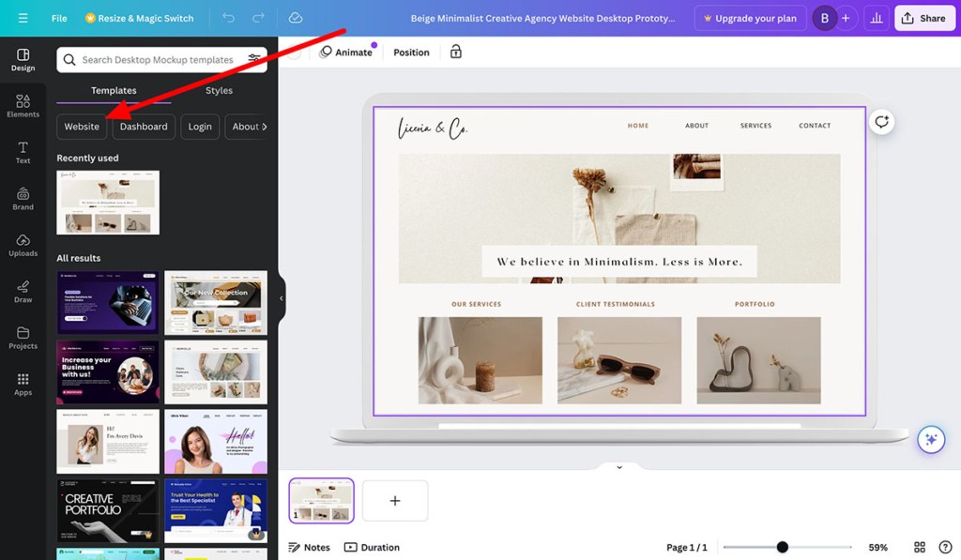Open the Apps panel
961x560 pixels.
pyautogui.click(x=23, y=384)
